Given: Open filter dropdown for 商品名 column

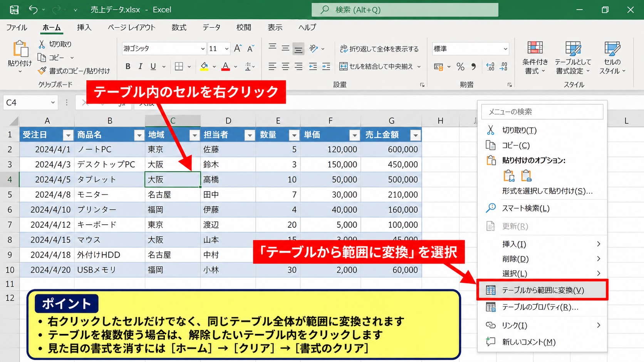Looking at the screenshot, I should pos(139,135).
